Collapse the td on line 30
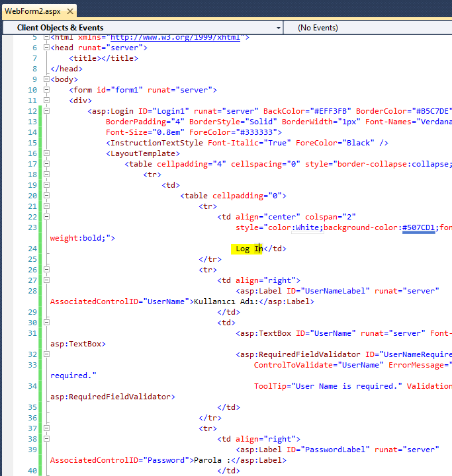Image resolution: width=452 pixels, height=476 pixels. (46, 322)
